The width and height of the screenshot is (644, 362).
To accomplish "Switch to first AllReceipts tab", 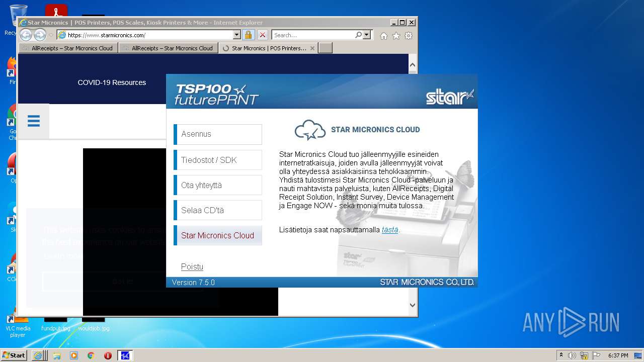I will tap(68, 48).
